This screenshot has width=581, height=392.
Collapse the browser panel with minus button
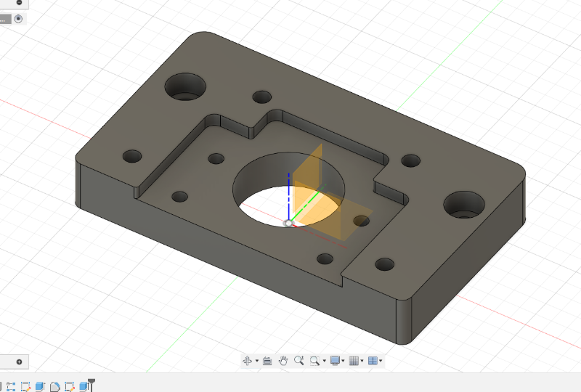pos(19,3)
